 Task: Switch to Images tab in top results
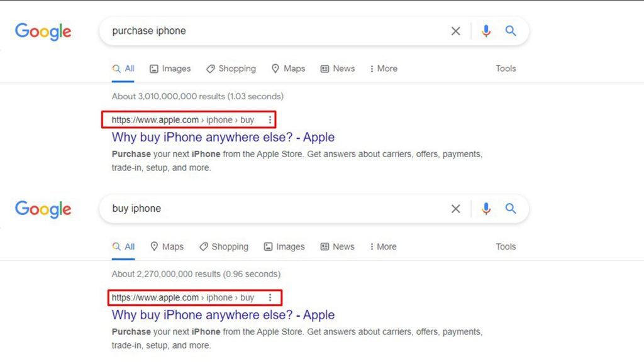(170, 69)
